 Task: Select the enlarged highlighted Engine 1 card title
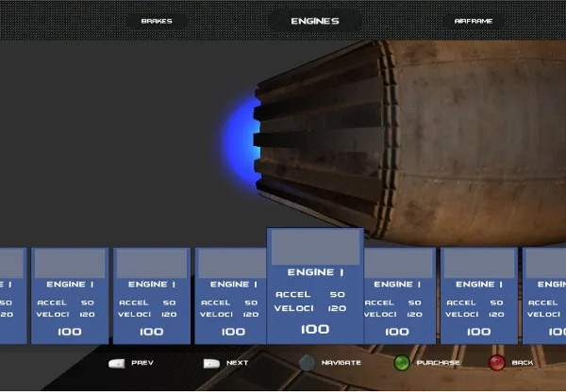(315, 272)
